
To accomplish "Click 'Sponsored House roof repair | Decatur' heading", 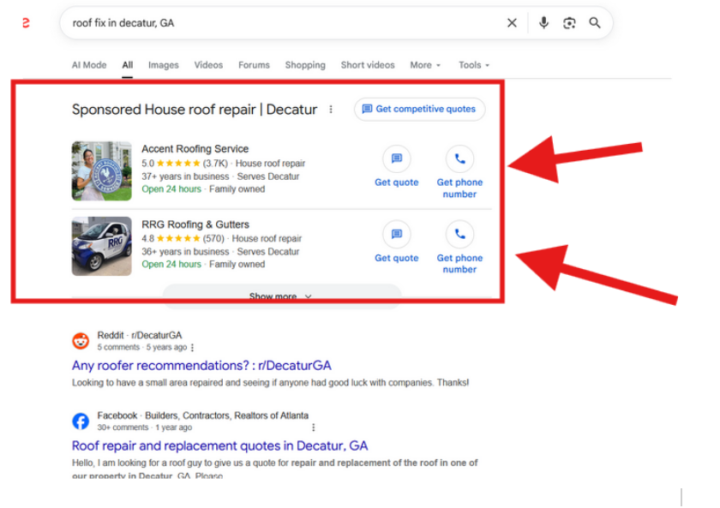I will (194, 109).
